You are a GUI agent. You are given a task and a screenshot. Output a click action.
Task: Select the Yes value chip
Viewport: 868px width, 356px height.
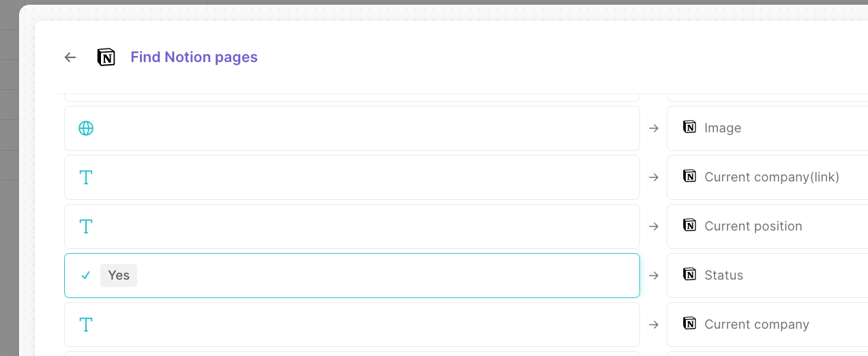click(119, 276)
